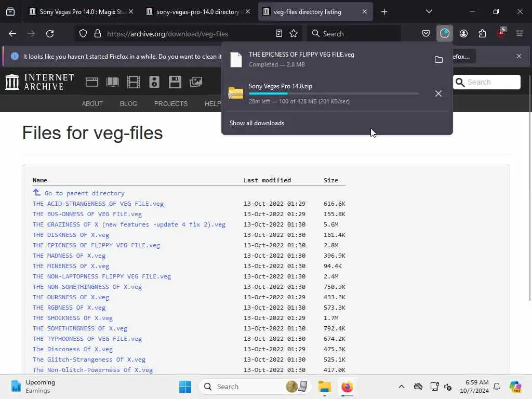Show EPICNESS veg file in folder
The height and width of the screenshot is (399, 532).
click(x=438, y=60)
